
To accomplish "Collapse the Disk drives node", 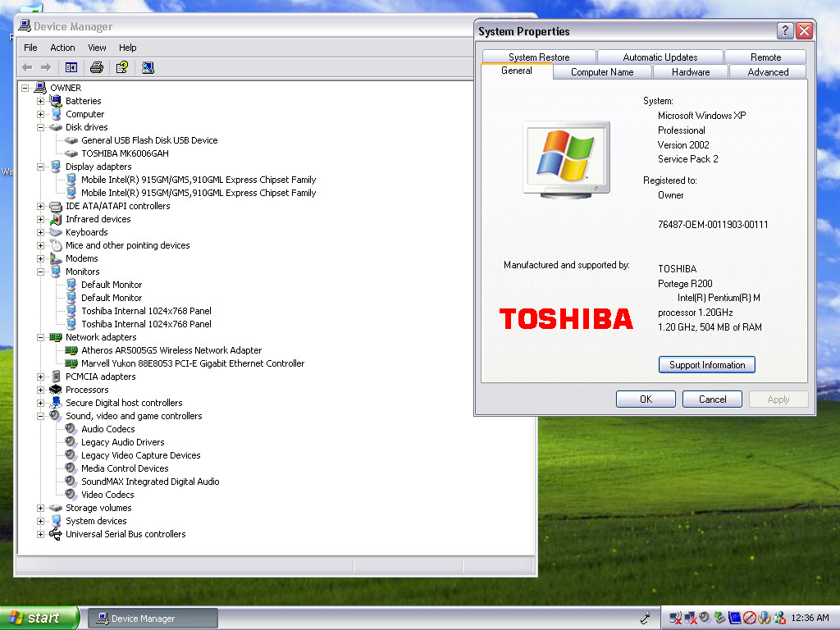I will tap(40, 127).
